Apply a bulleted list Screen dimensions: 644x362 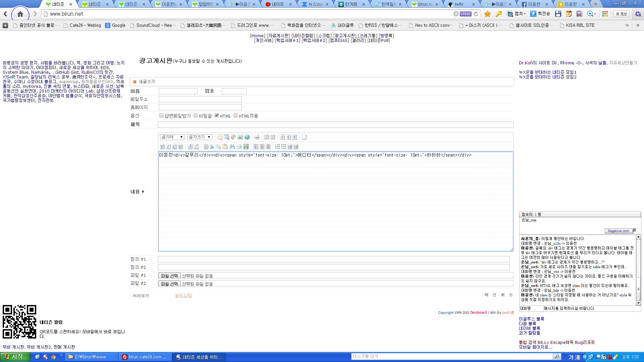pyautogui.click(x=284, y=146)
